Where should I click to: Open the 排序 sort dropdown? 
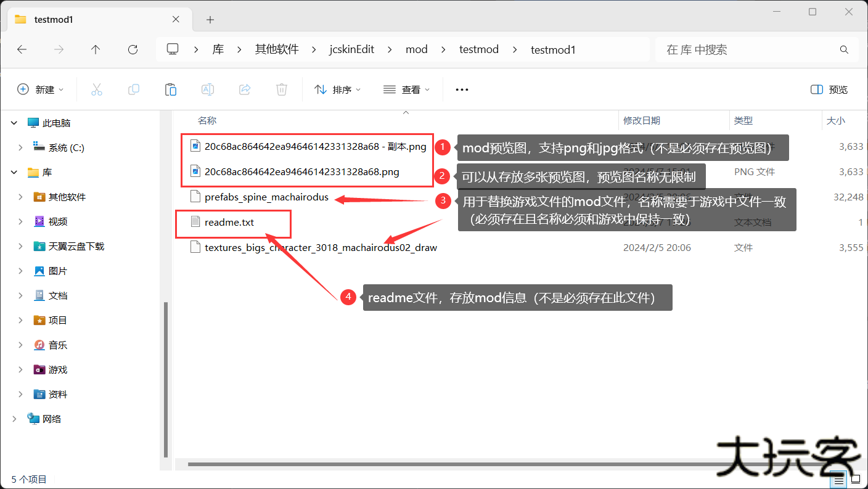tap(337, 89)
